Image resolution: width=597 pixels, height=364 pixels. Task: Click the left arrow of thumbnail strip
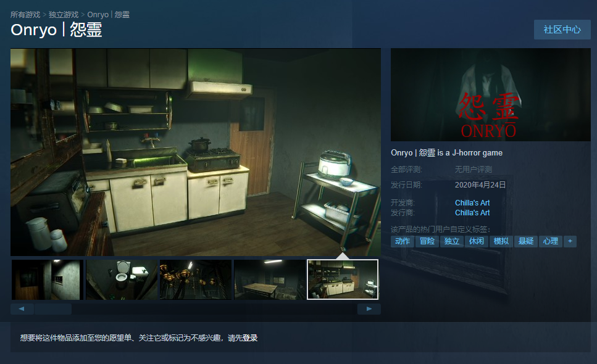pyautogui.click(x=22, y=309)
